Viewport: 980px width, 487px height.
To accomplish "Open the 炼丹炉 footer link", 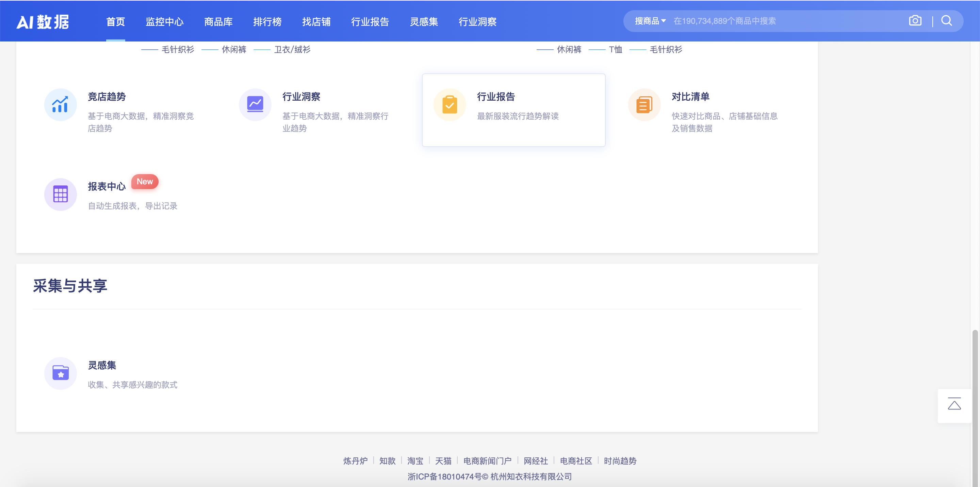I will click(355, 461).
